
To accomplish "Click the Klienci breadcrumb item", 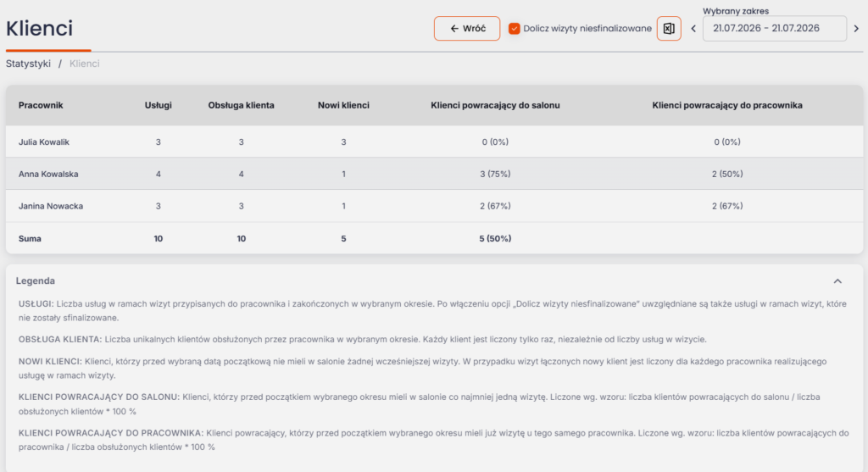I will click(x=85, y=64).
